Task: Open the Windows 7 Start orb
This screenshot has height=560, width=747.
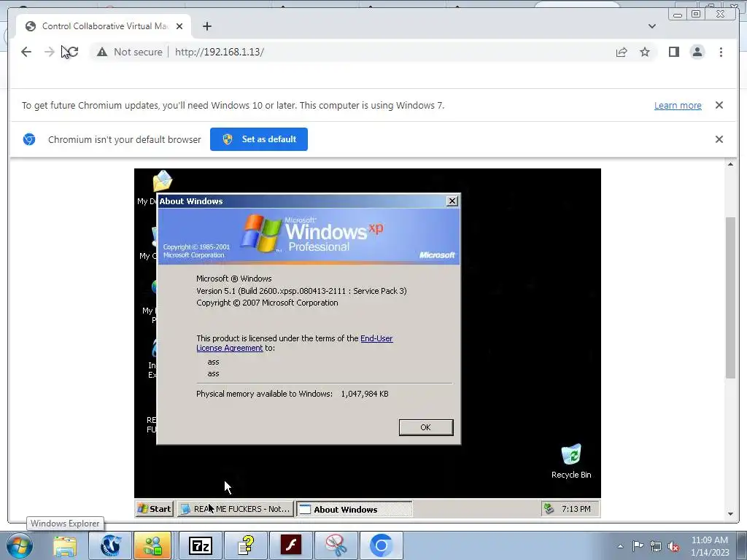Action: (x=20, y=545)
